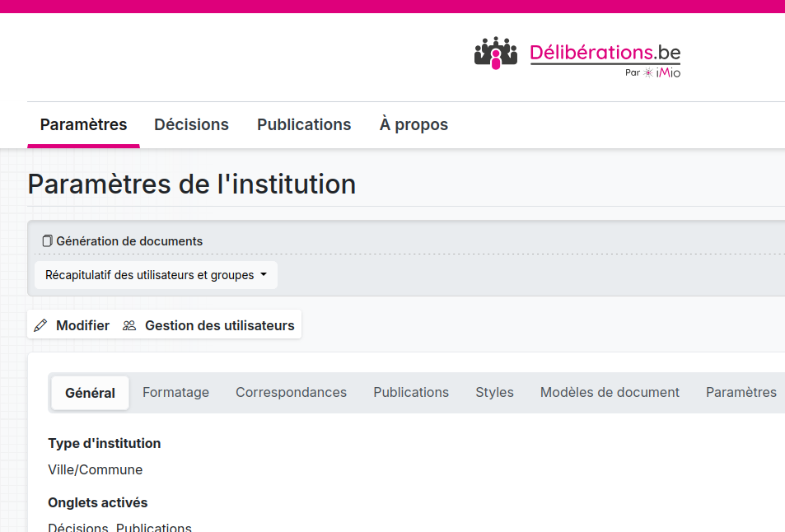This screenshot has height=532, width=785.
Task: Select the Publications tab in the settings panel
Action: [x=411, y=392]
